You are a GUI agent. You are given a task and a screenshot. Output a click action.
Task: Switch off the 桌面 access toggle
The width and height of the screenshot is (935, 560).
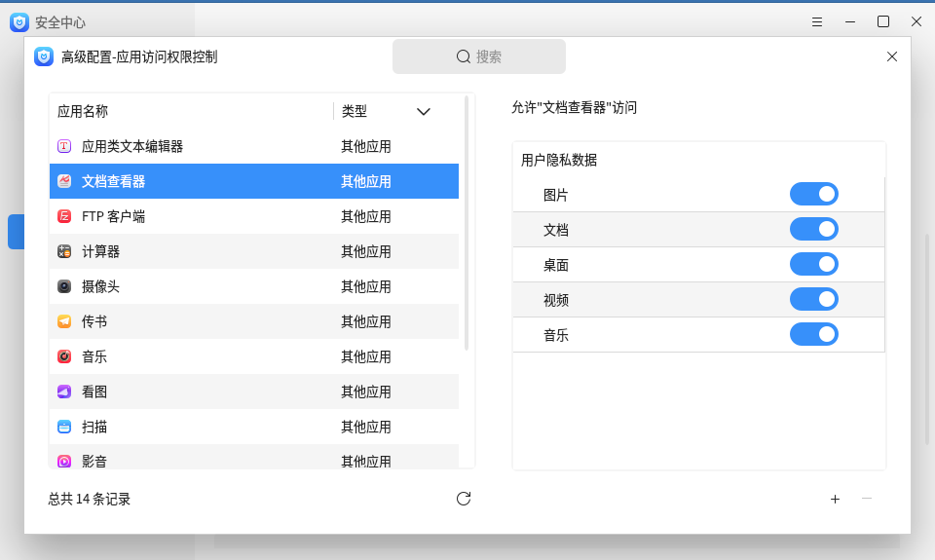point(813,264)
